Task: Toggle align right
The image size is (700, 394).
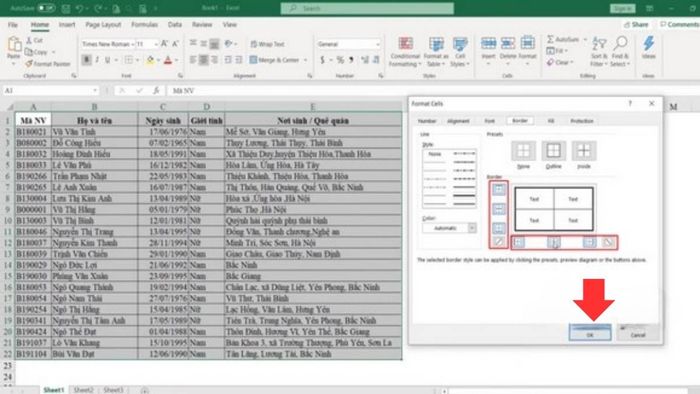Action: (x=215, y=59)
